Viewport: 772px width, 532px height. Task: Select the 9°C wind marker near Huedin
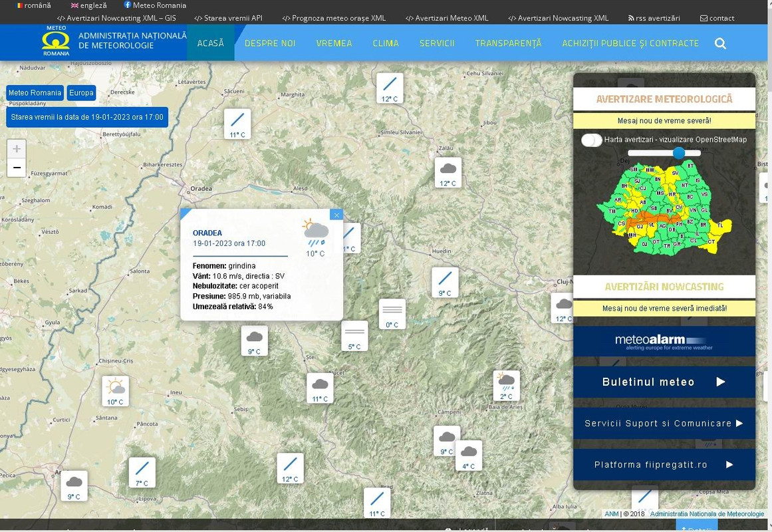[x=445, y=283]
